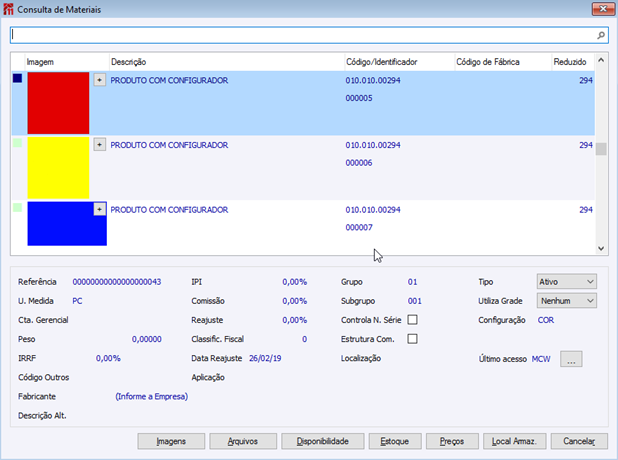Select the yellow product image thumbnail

point(58,168)
